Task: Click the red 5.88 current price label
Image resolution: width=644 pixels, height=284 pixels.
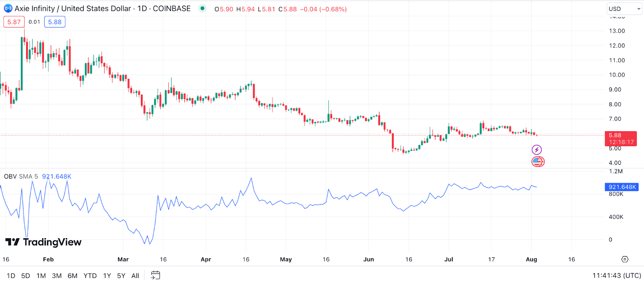Action: (621, 139)
